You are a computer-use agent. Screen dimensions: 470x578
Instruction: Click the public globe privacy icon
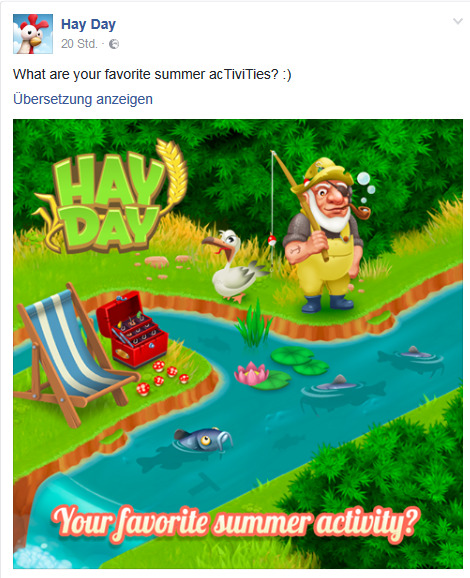point(114,44)
